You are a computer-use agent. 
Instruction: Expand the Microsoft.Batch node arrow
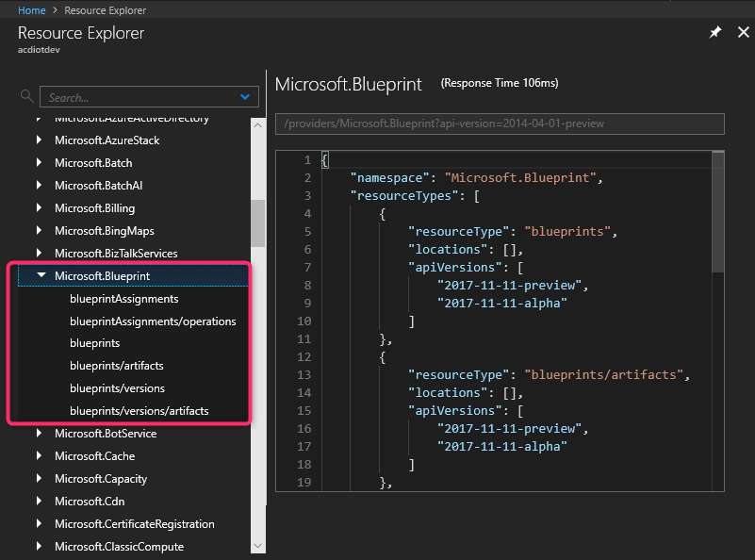click(x=40, y=163)
